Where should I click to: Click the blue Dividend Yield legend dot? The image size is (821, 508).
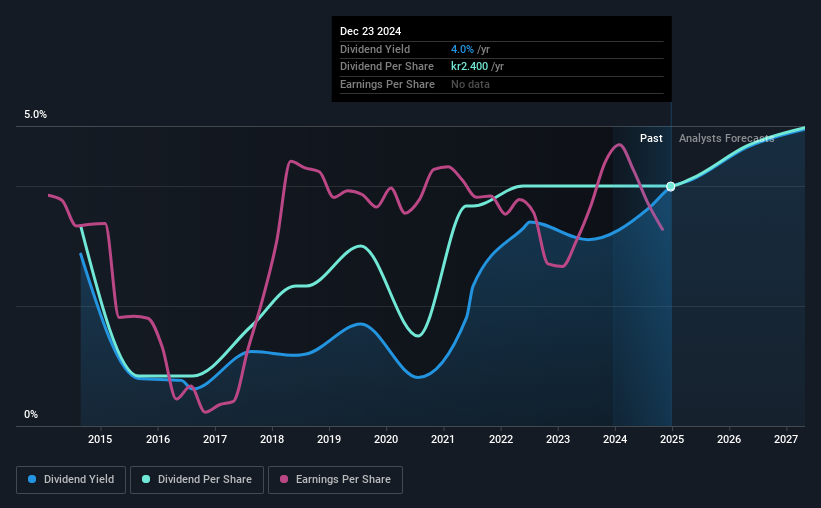pyautogui.click(x=32, y=479)
